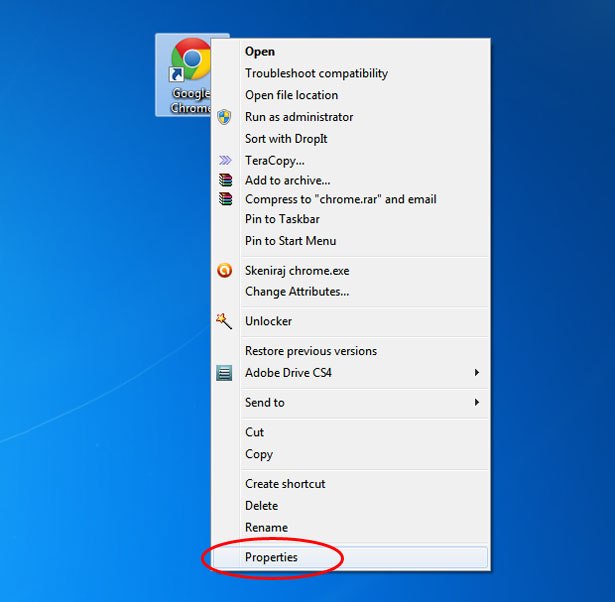Open Properties at the menu bottom
Screen dimensions: 615x602
tap(271, 557)
